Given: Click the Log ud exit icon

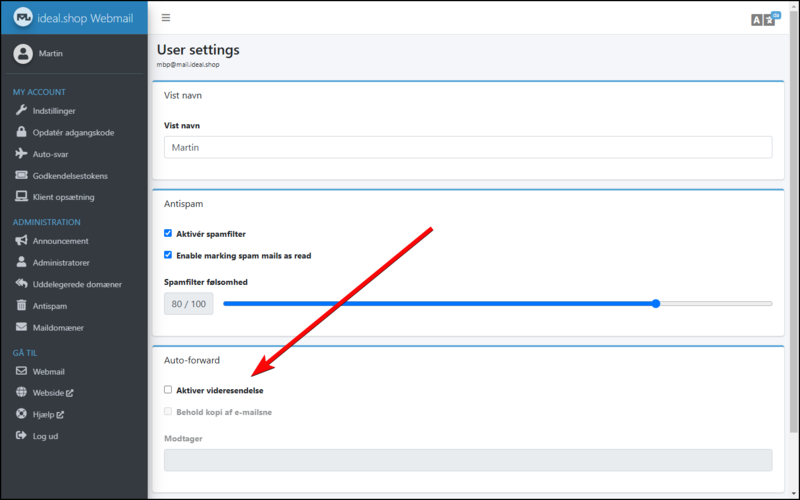Looking at the screenshot, I should pos(21,436).
